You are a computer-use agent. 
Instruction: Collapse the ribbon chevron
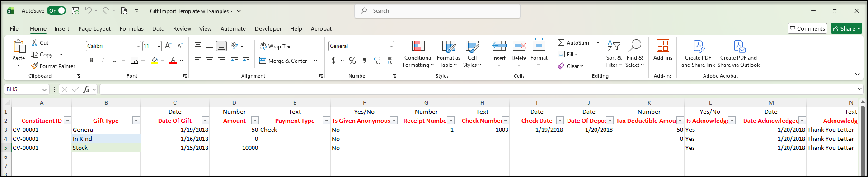pyautogui.click(x=857, y=74)
